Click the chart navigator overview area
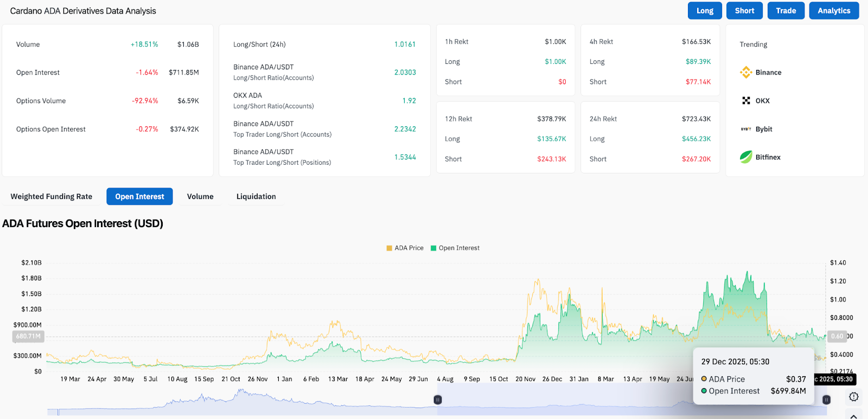This screenshot has width=868, height=419. 244,402
